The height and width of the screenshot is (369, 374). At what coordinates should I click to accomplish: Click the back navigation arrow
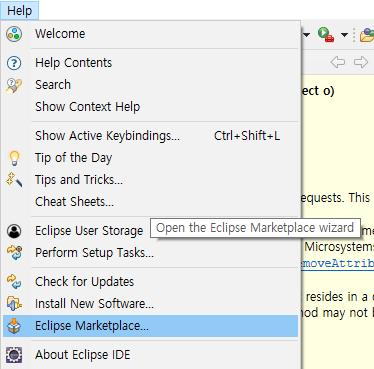pos(338,62)
